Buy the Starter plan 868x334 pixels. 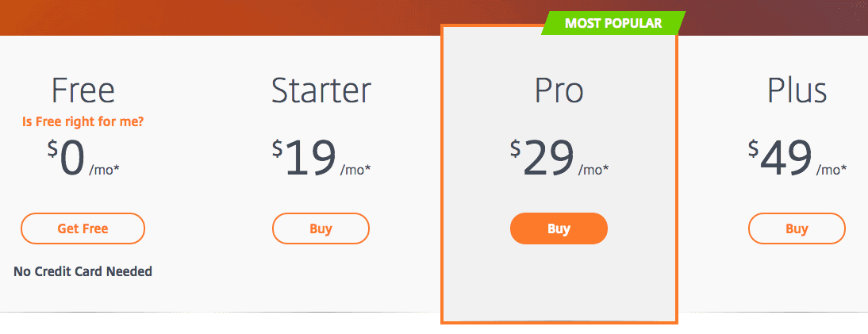coord(321,228)
